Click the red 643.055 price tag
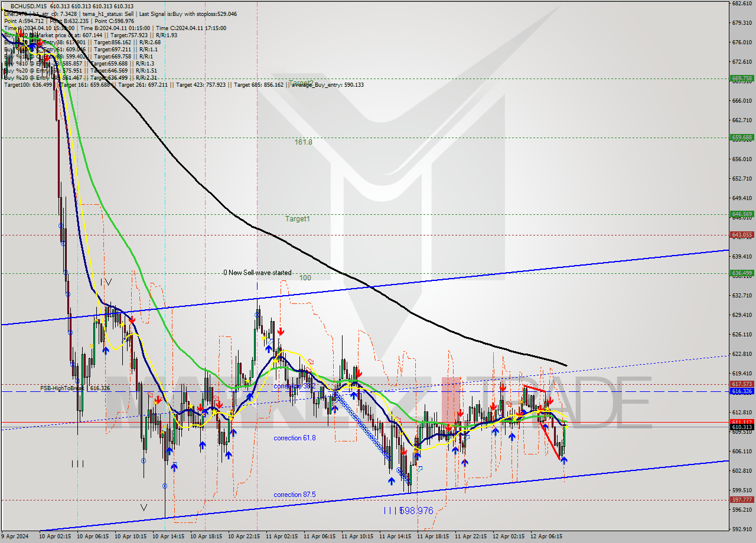The width and height of the screenshot is (756, 543). pos(742,234)
